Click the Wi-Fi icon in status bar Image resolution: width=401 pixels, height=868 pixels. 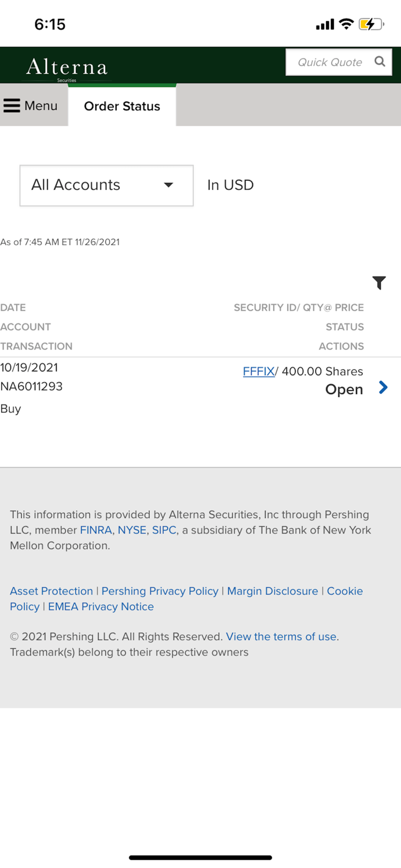tap(347, 24)
